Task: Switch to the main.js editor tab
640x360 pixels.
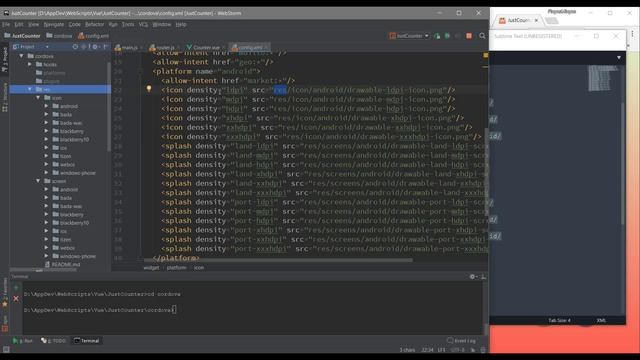Action: pos(127,47)
